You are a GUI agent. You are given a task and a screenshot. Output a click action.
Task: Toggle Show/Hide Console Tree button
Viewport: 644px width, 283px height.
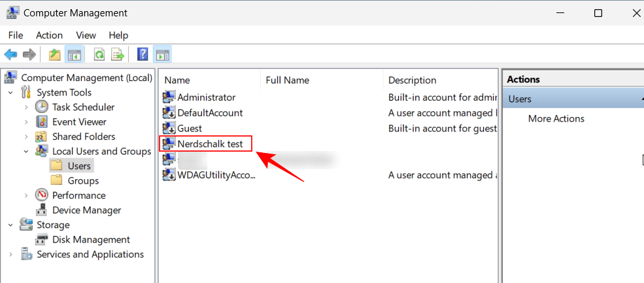coord(74,55)
